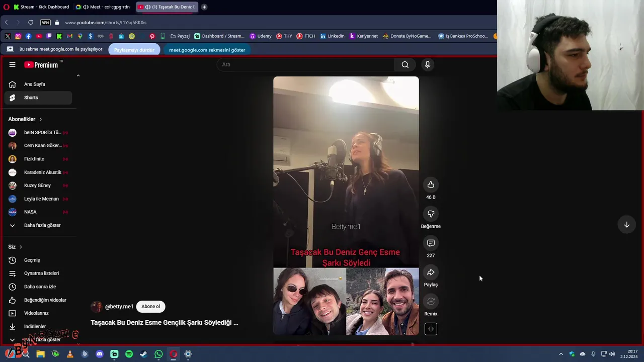Open the Twitch bookmark icon
This screenshot has height=362, width=644.
pos(49,36)
